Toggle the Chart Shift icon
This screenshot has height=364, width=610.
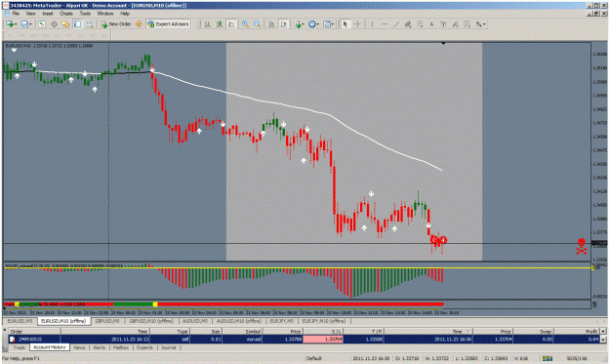(284, 24)
